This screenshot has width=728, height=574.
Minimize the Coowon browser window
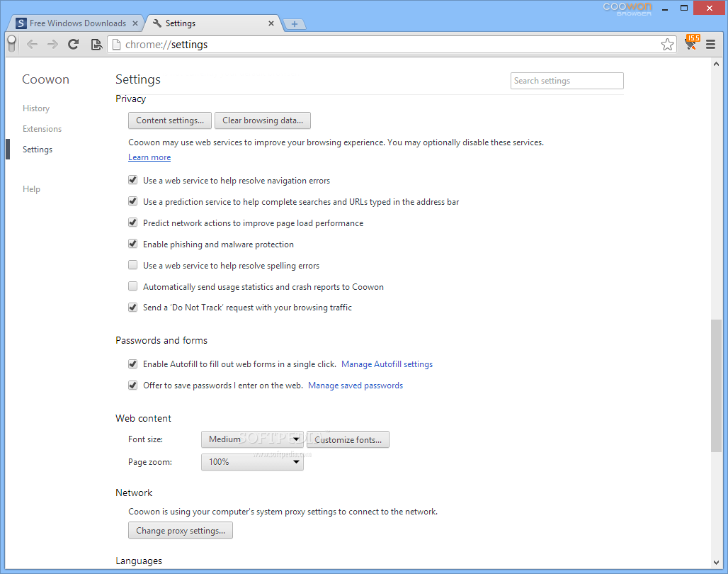665,9
